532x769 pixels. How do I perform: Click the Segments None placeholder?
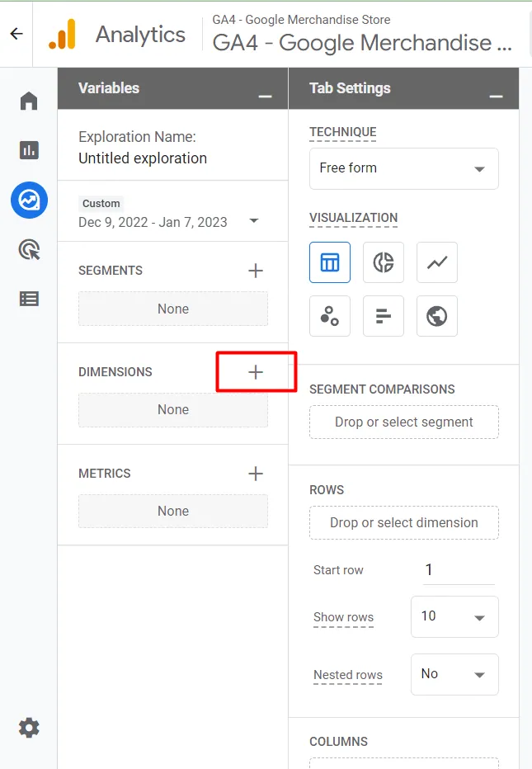point(173,309)
